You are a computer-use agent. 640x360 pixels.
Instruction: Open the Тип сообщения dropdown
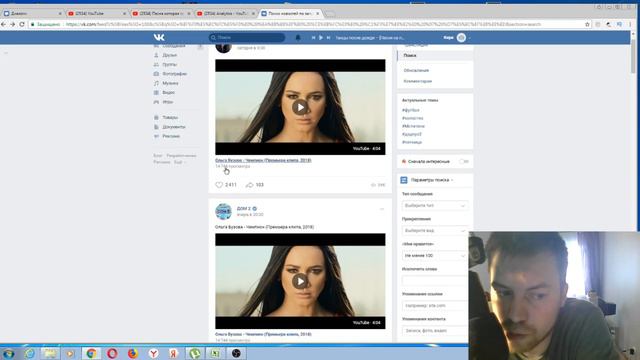(x=435, y=206)
